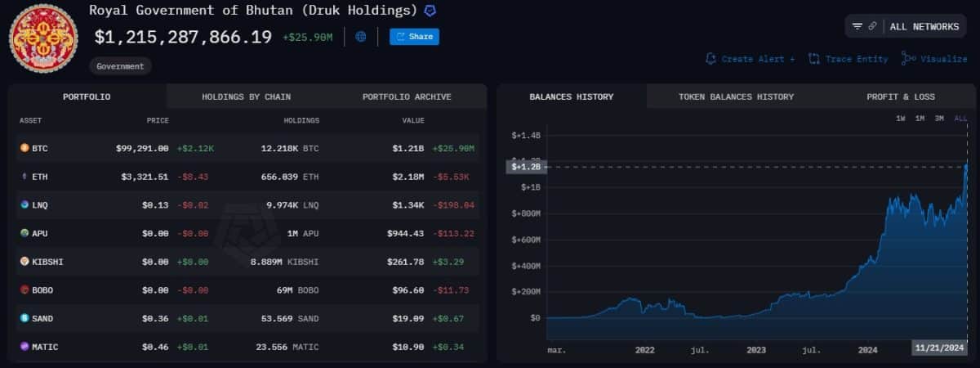Click the verified badge next to Druk Holdings
The width and height of the screenshot is (980, 368).
click(430, 11)
